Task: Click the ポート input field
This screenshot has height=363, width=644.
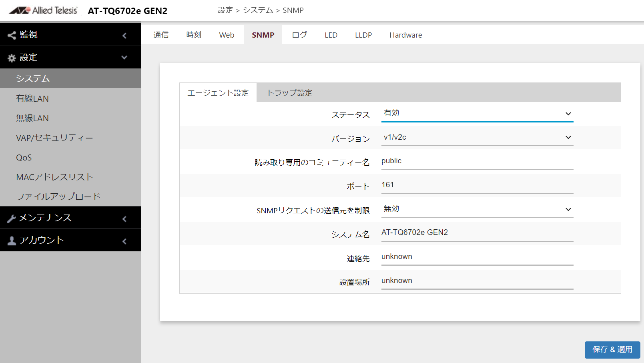Action: coord(477,185)
